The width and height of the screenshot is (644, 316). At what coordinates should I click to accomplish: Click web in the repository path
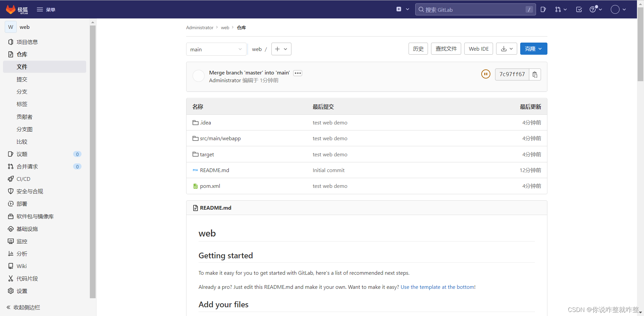(x=257, y=49)
